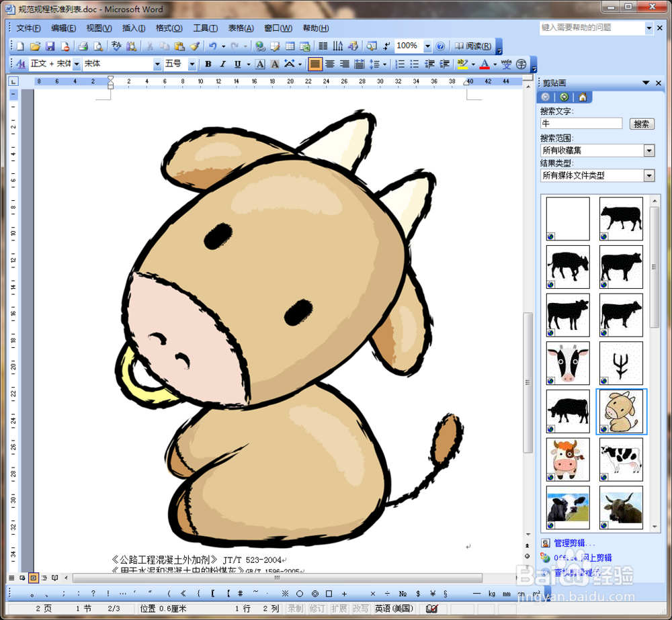Screen dimensions: 672x620
Task: Click the Open file folder icon
Action: pos(35,46)
